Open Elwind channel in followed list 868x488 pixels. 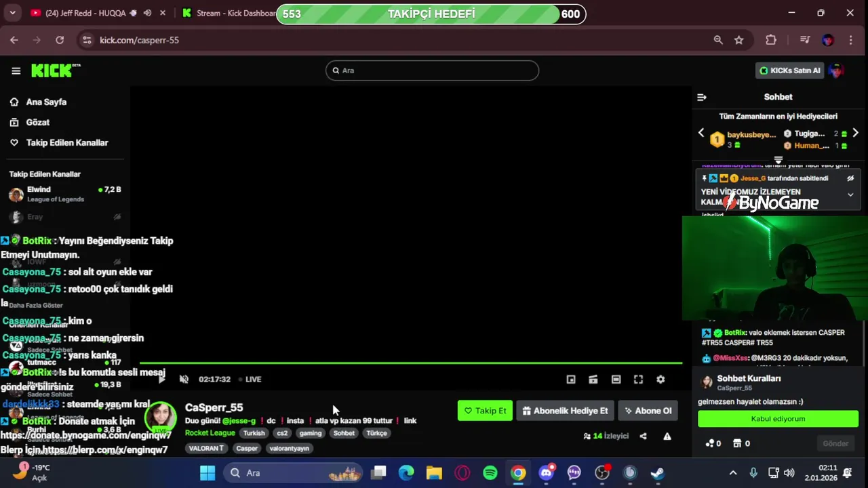pos(65,195)
